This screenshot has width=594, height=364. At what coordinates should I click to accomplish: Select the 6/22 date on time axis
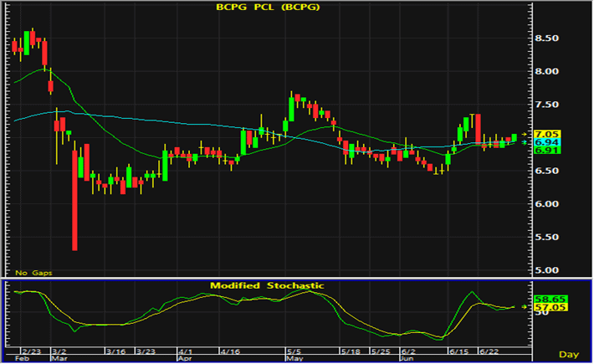click(x=489, y=351)
